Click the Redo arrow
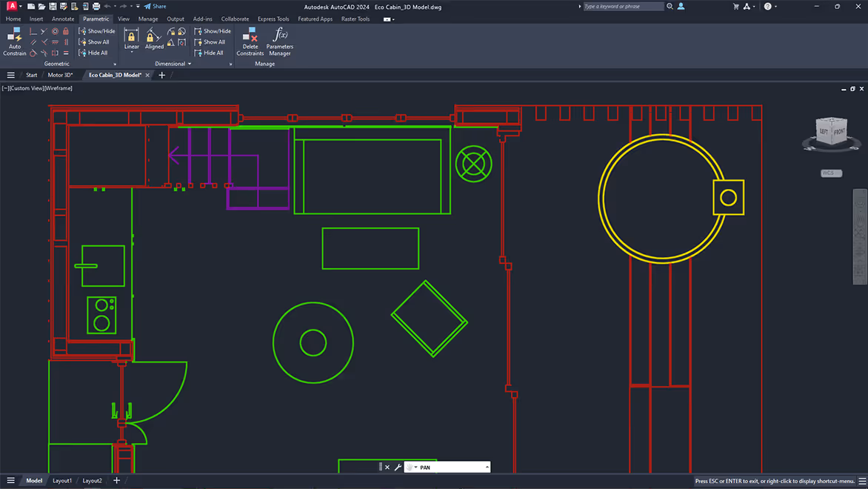This screenshot has height=489, width=868. [123, 7]
